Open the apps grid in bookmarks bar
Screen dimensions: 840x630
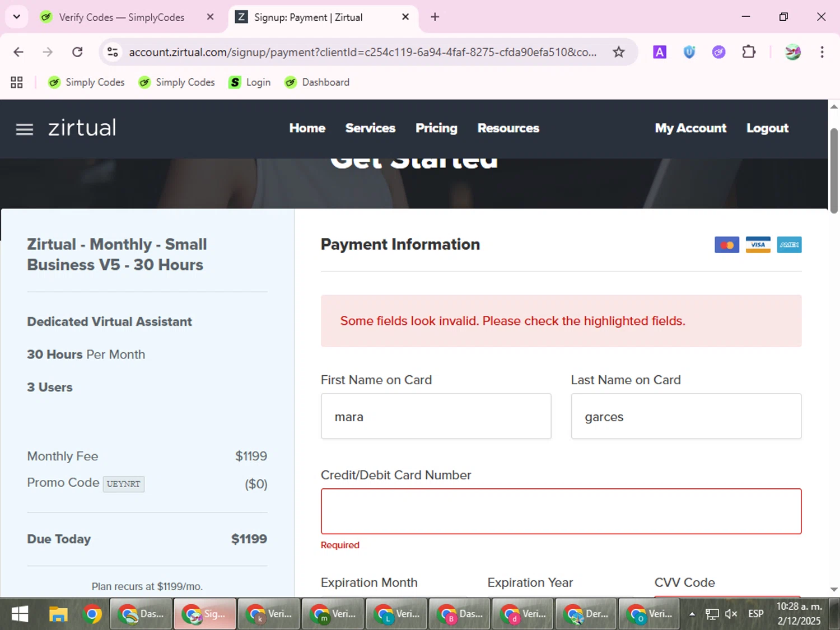tap(17, 82)
